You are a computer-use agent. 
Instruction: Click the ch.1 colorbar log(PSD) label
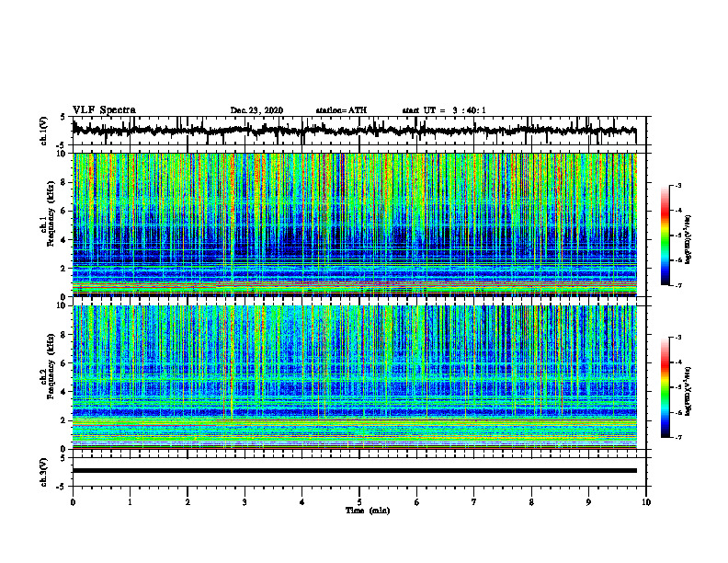(x=688, y=239)
